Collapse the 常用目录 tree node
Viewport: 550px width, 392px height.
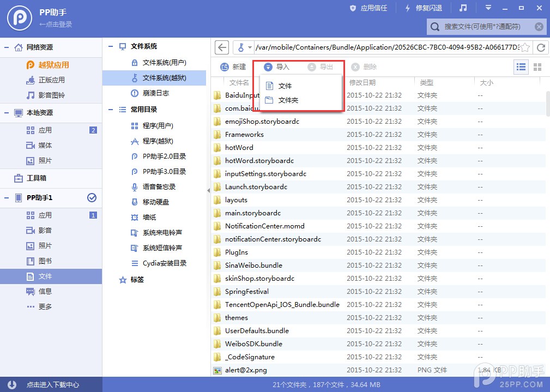click(x=111, y=110)
